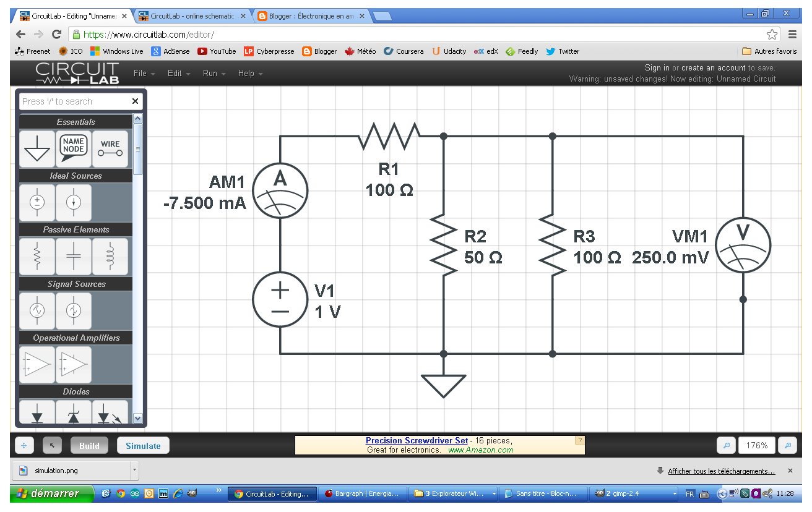Open the Autres favoris folder

pyautogui.click(x=769, y=51)
